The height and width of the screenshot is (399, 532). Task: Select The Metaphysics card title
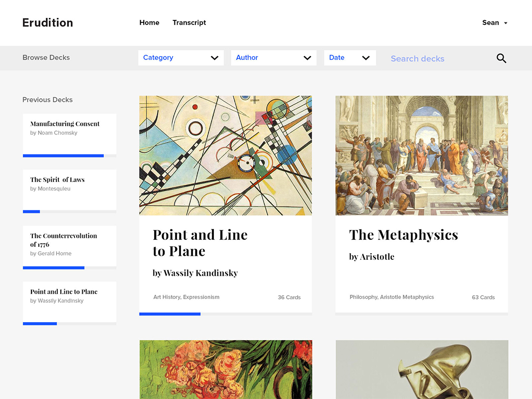click(x=403, y=235)
